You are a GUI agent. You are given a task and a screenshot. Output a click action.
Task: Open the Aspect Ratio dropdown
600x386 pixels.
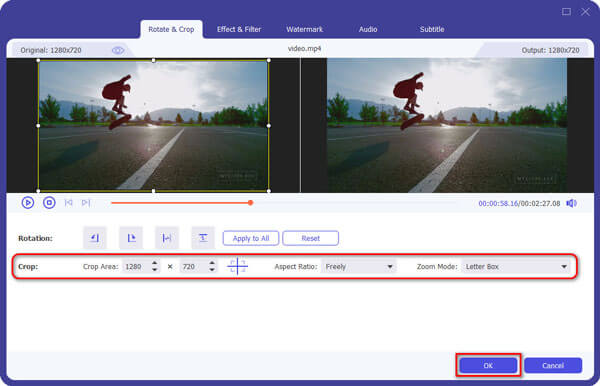click(x=359, y=267)
